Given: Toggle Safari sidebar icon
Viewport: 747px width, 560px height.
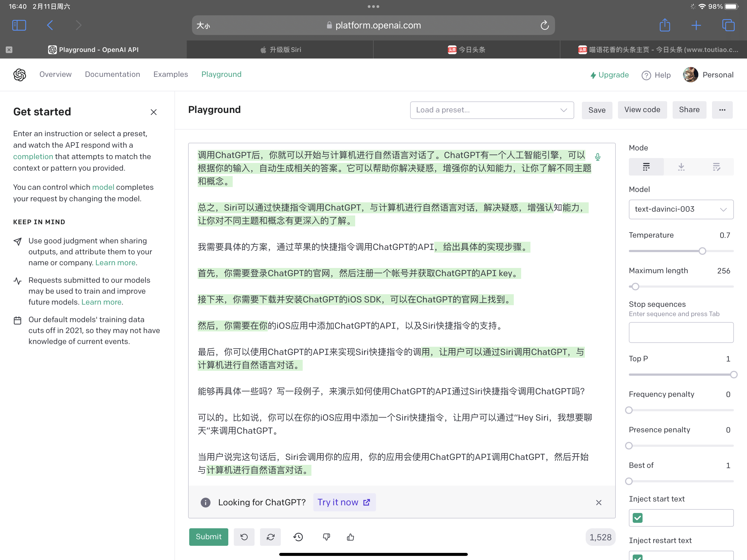Looking at the screenshot, I should (x=19, y=25).
